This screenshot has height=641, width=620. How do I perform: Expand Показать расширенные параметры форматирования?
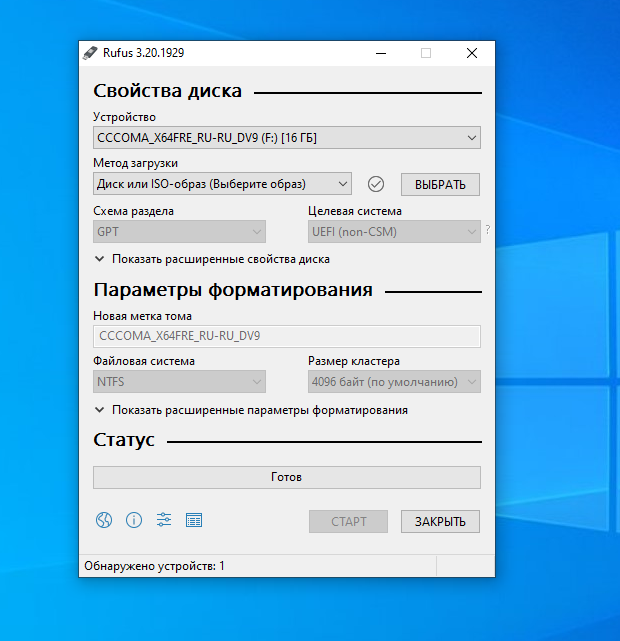click(x=251, y=410)
